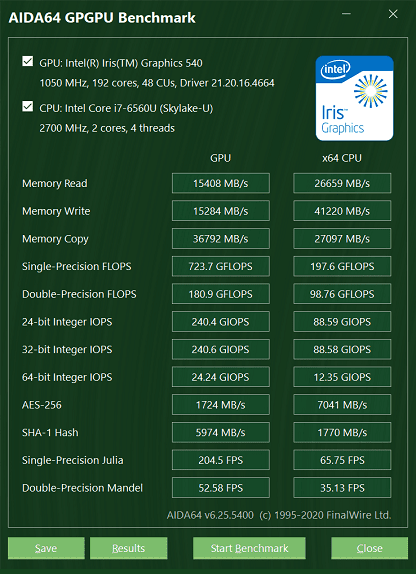Select CPU value 88.59 GIOPS
The height and width of the screenshot is (574, 416).
pos(342,322)
